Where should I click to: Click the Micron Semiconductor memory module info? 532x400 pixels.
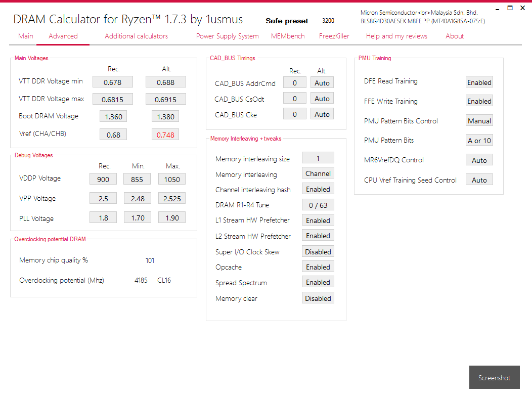click(x=423, y=17)
